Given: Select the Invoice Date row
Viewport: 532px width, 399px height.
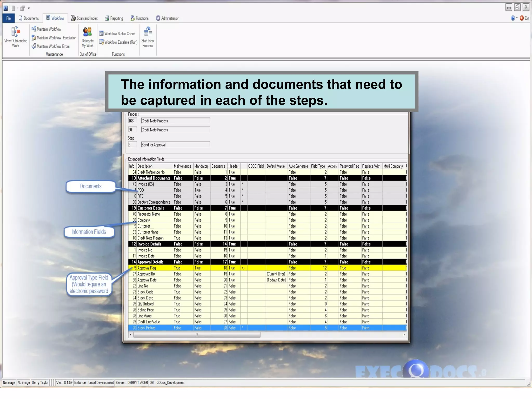Looking at the screenshot, I should [x=267, y=256].
